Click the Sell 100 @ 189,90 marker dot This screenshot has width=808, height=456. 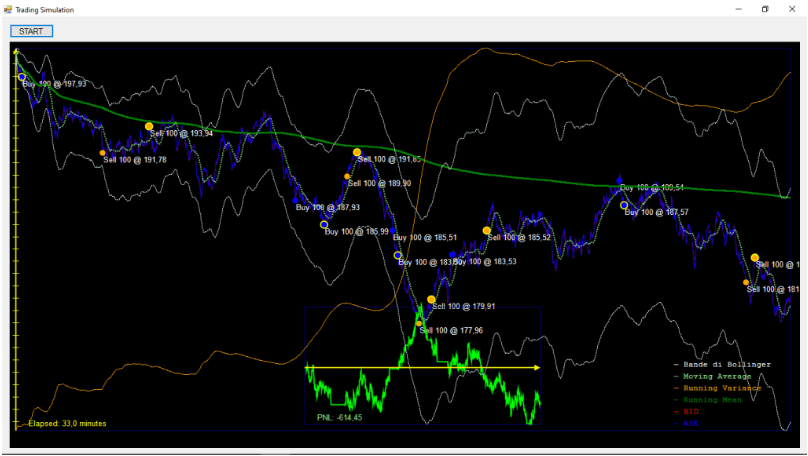pos(347,177)
